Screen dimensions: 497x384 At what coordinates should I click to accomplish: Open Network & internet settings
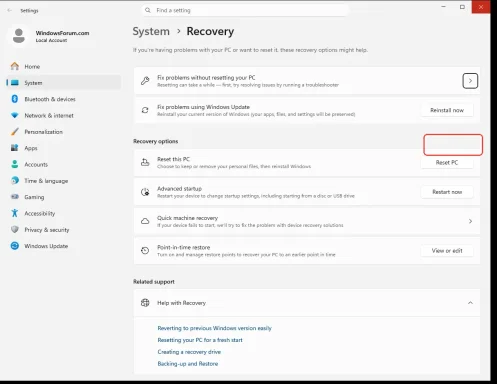pos(64,115)
